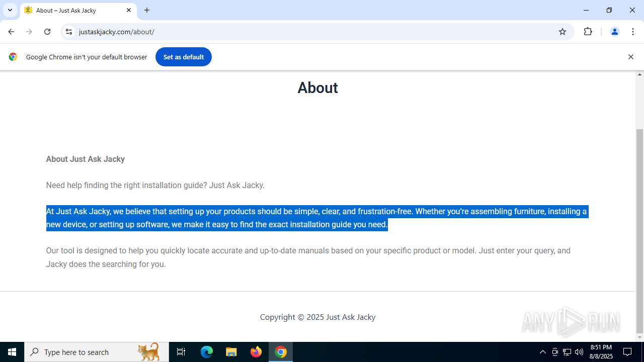This screenshot has width=644, height=362.
Task: Click Set as default button
Action: click(x=183, y=57)
